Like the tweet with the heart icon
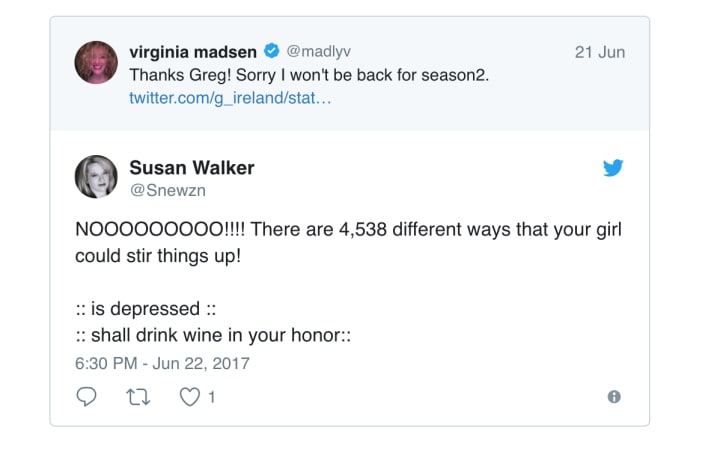 [189, 397]
